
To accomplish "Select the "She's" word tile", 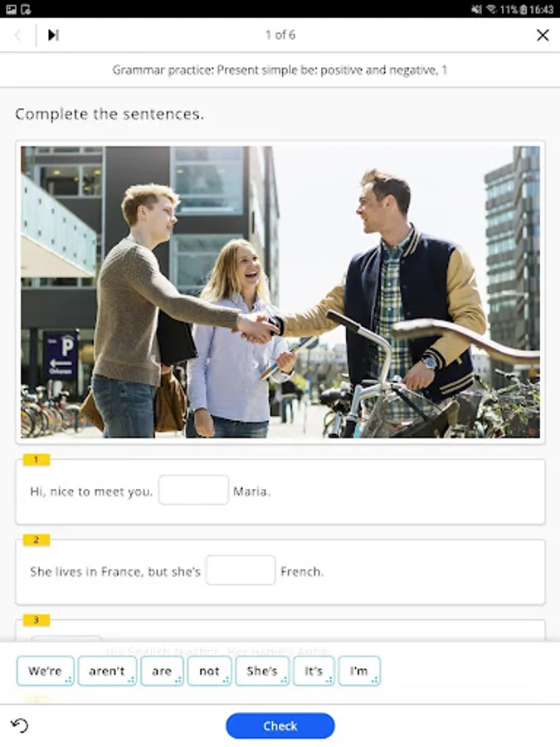I will point(262,671).
